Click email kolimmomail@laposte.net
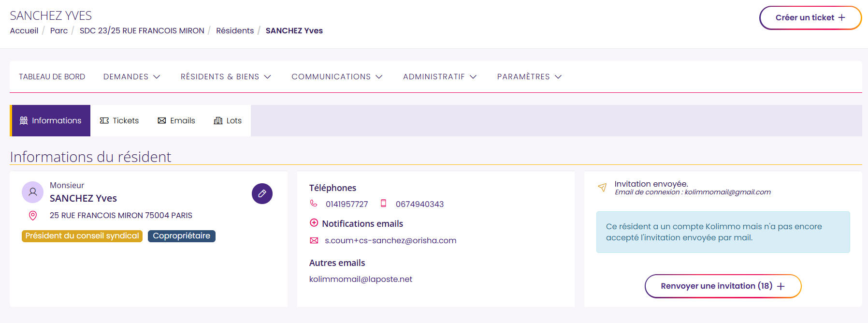This screenshot has height=323, width=868. pos(361,279)
